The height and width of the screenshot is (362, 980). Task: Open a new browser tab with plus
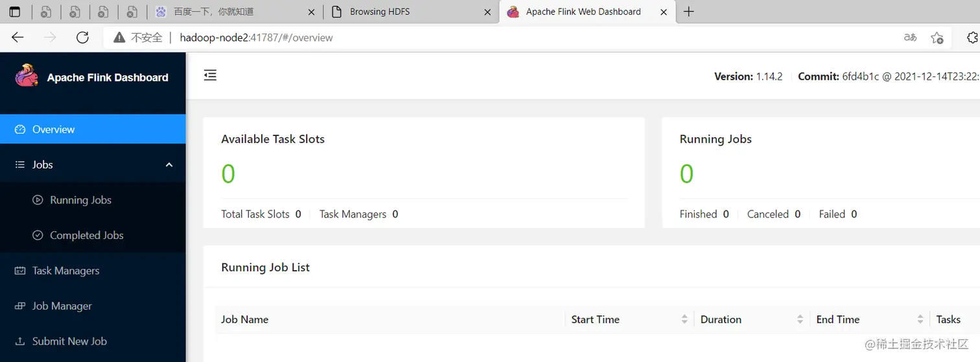(689, 12)
